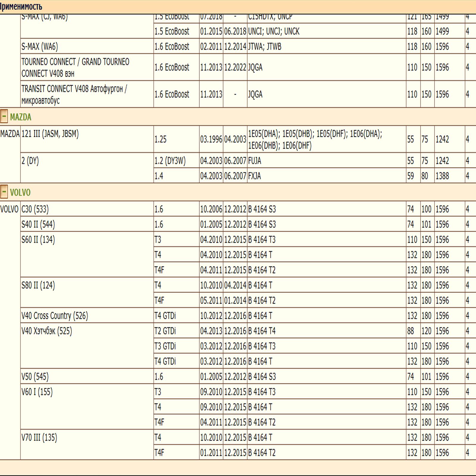Select V40 Cross Country (526) model
The image size is (476, 476).
pyautogui.click(x=55, y=316)
